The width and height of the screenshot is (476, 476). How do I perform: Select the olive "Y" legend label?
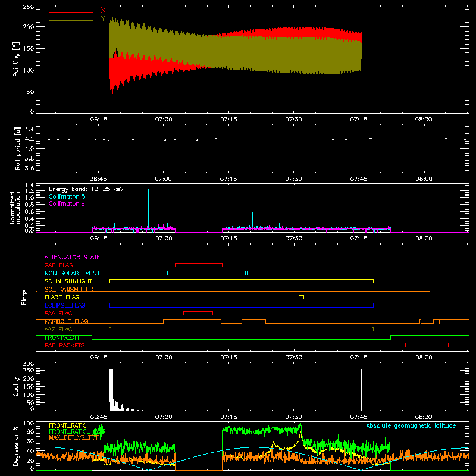103,18
